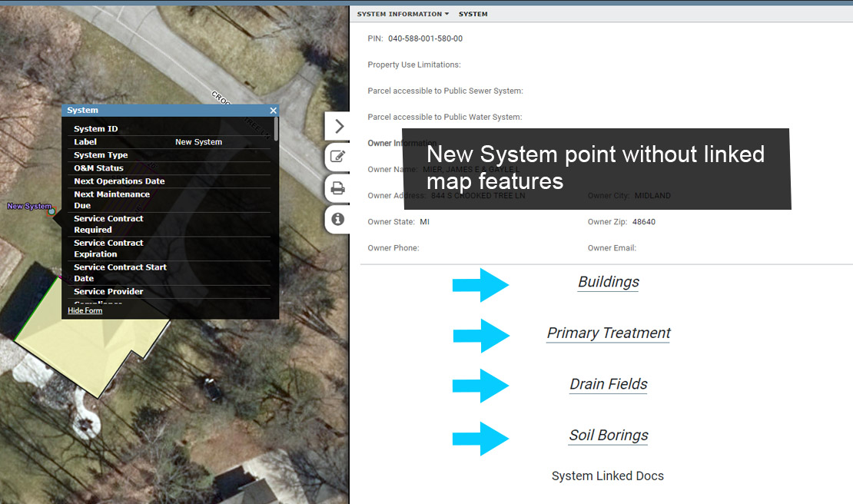
Task: Click the blue arrow beside Primary Treatment
Action: click(481, 336)
